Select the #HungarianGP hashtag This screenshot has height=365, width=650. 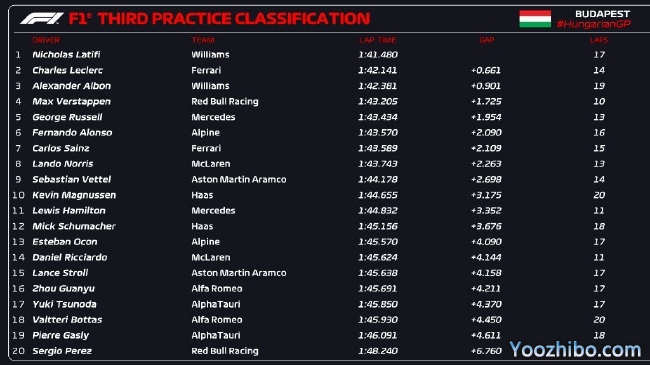(594, 24)
